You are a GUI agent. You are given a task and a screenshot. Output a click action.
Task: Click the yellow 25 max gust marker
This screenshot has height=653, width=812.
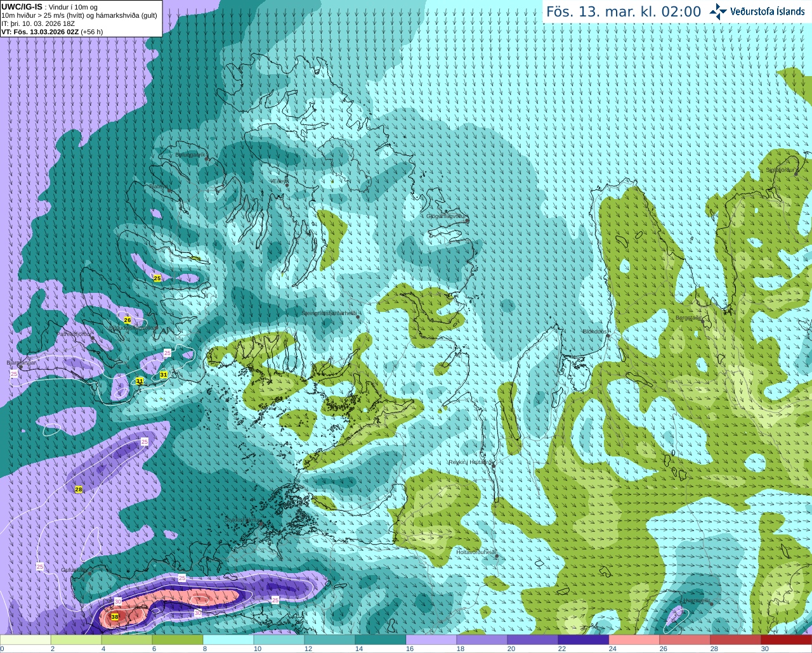[x=157, y=278]
